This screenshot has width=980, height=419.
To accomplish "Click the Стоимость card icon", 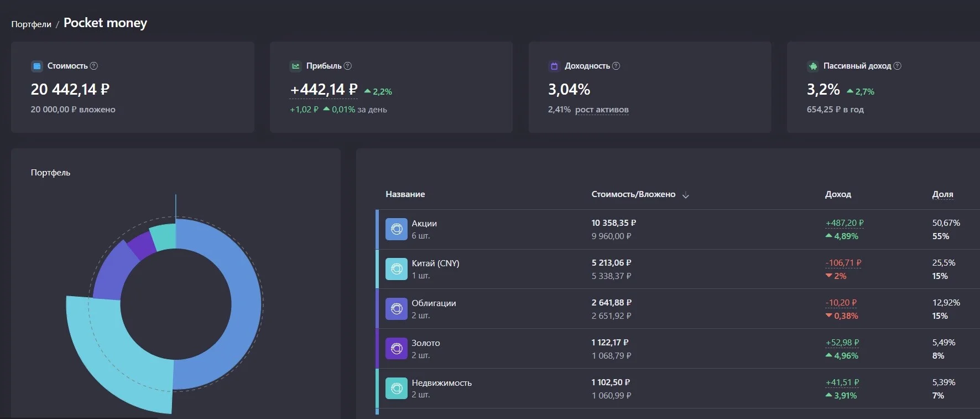I will tap(37, 66).
